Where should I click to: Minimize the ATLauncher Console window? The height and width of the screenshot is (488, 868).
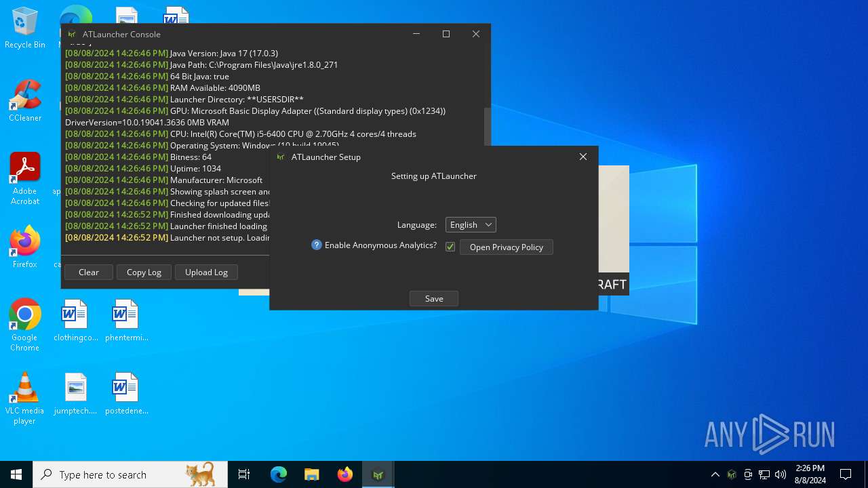[416, 34]
